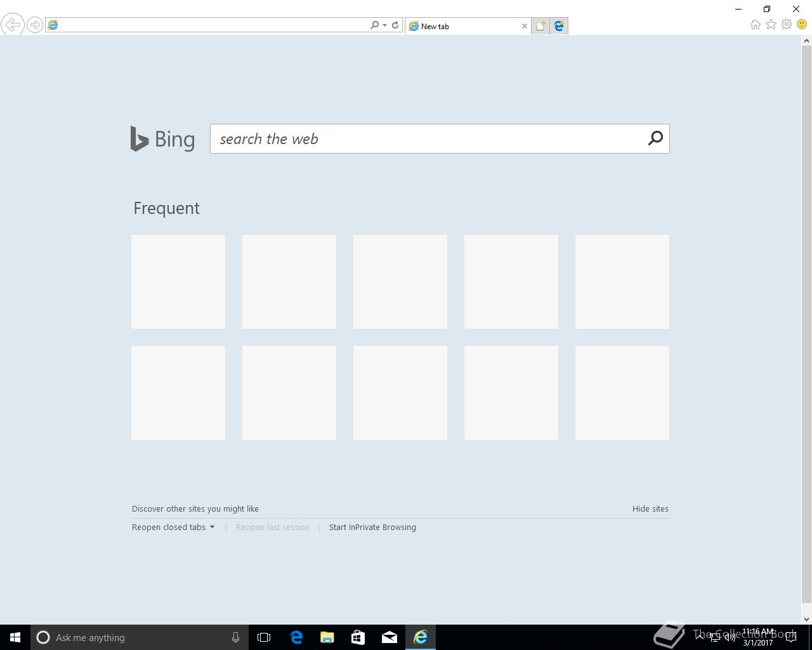Expand the address bar autocomplete dropdown arrow
Viewport: 812px width, 650px height.
(384, 25)
